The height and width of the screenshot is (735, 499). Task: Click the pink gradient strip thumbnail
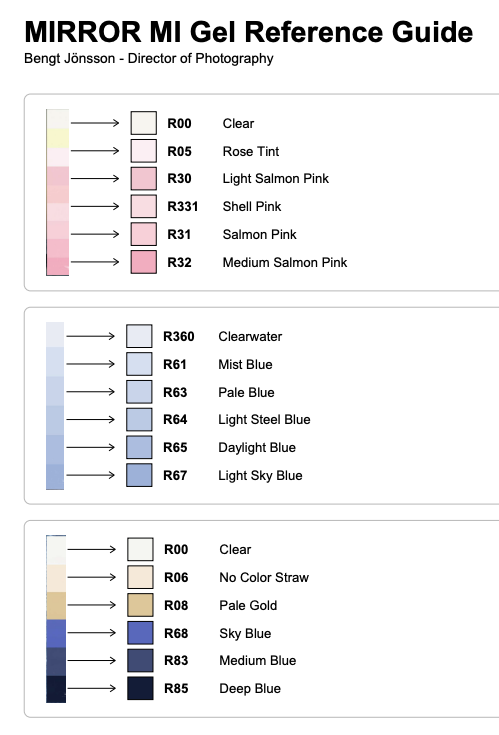[x=58, y=192]
